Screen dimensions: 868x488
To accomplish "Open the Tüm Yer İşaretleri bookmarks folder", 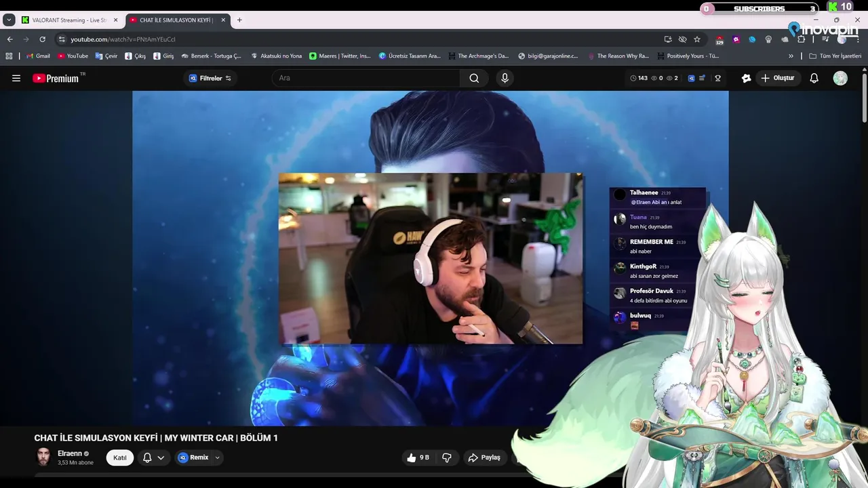I will click(x=835, y=56).
